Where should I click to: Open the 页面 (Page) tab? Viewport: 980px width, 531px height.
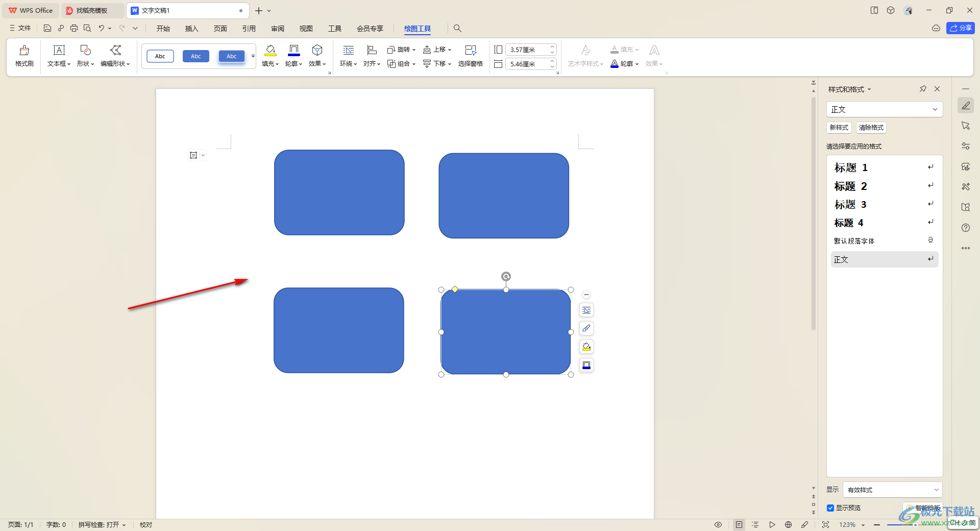(x=220, y=29)
